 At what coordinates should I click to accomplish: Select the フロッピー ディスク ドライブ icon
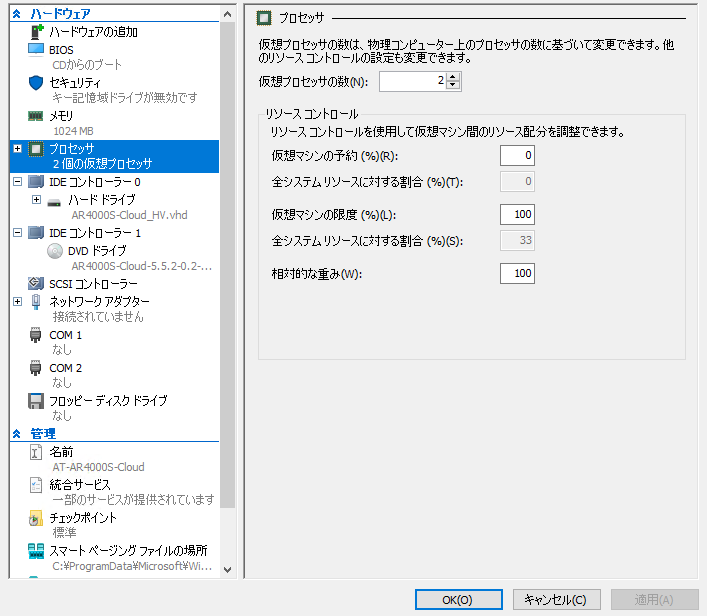click(36, 401)
